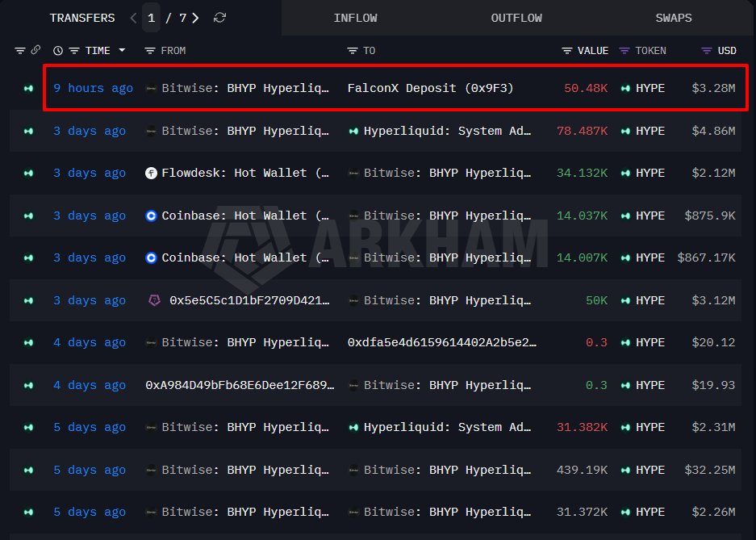Open the USD column filter
The height and width of the screenshot is (540, 756).
point(706,51)
